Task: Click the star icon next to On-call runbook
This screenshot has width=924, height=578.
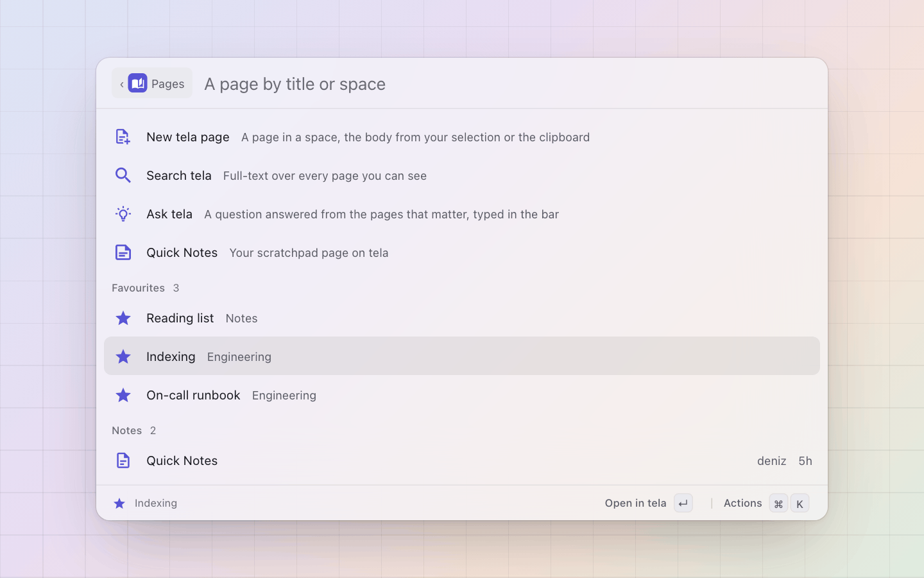Action: 123,395
